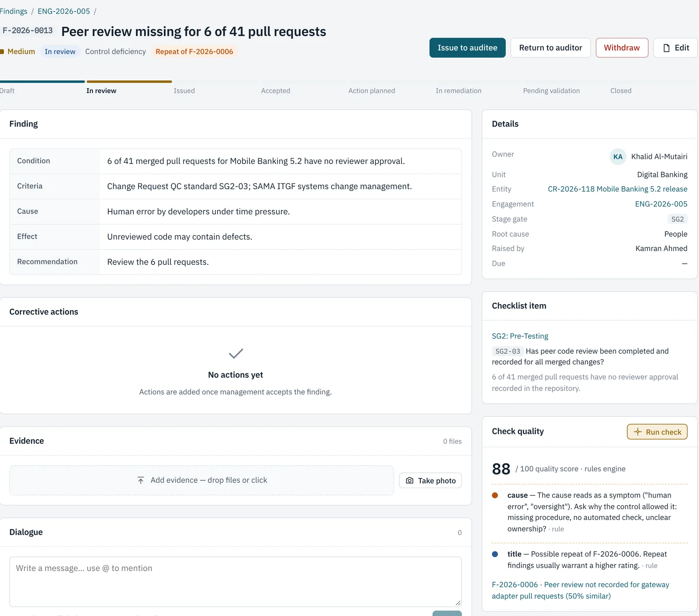Open SG2: Pre-Testing checklist link

(520, 336)
